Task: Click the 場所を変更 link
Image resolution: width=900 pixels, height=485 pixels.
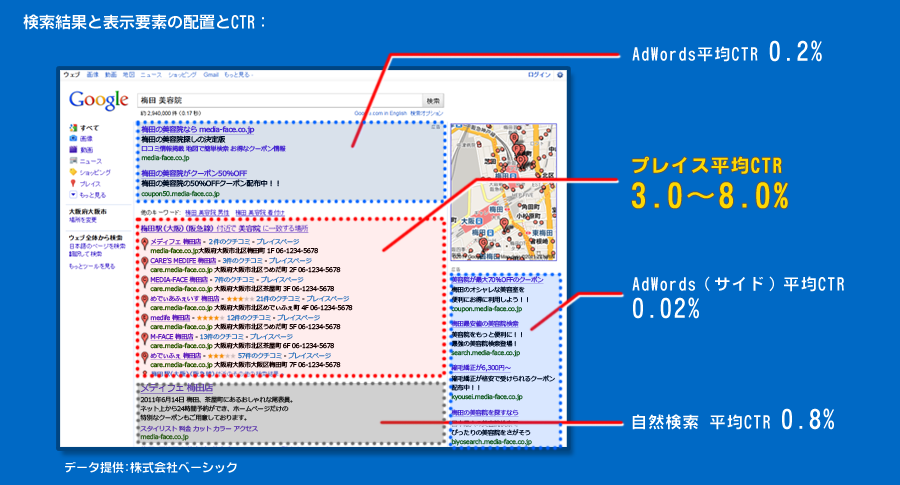Action: point(83,220)
